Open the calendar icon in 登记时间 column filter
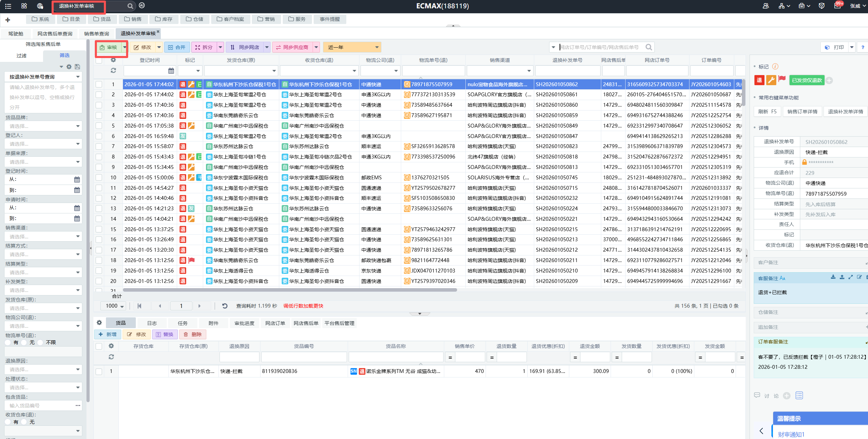 tap(171, 71)
